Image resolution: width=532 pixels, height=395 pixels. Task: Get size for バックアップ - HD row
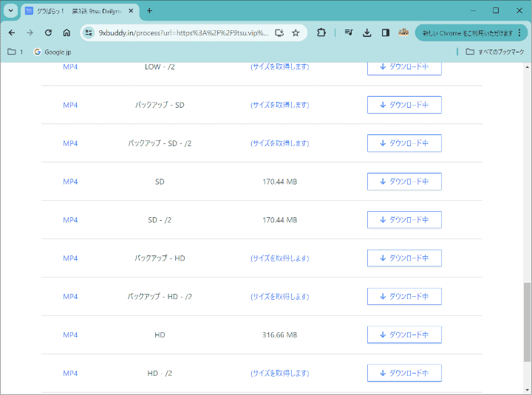coord(279,258)
